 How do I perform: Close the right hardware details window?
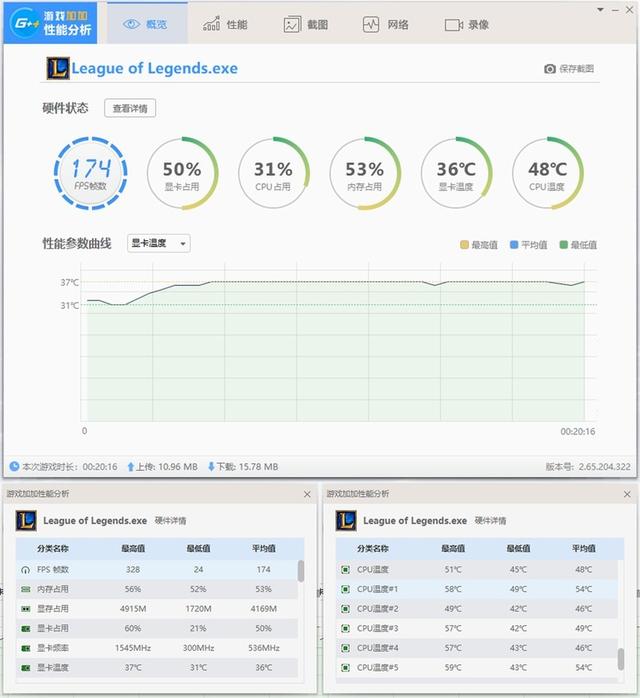pos(627,494)
